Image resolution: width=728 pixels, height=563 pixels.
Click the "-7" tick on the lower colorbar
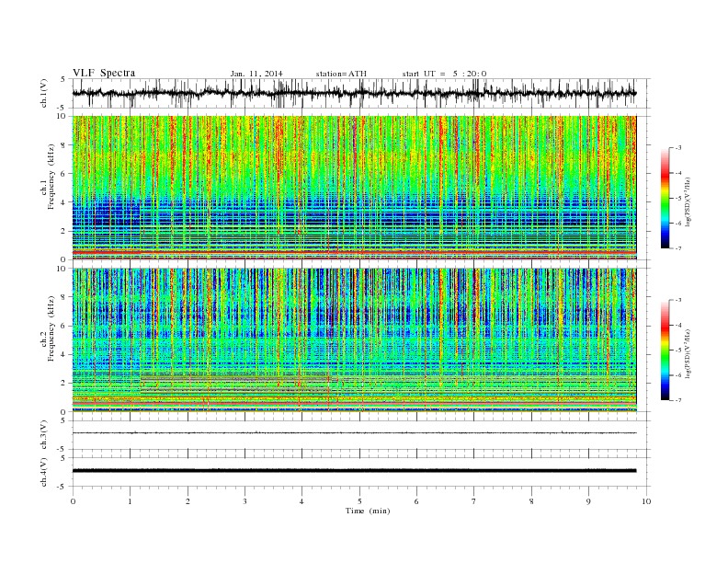click(x=678, y=400)
